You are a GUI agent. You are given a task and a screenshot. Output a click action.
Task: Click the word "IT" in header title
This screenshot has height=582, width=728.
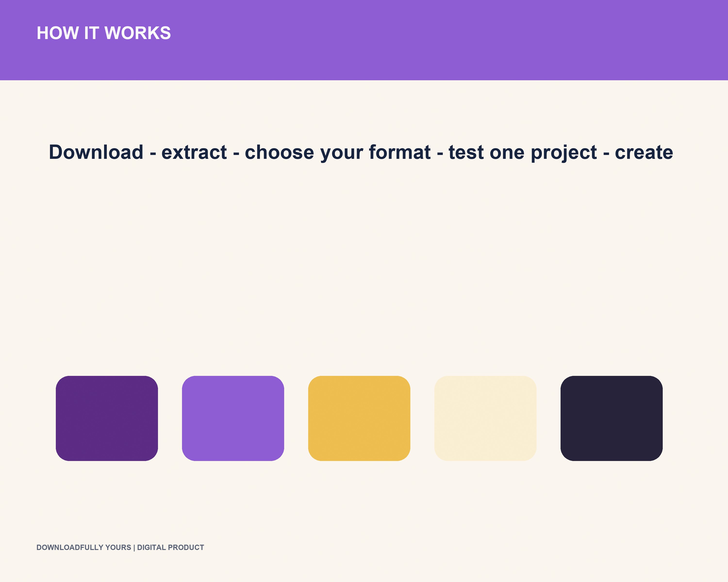[x=91, y=33]
